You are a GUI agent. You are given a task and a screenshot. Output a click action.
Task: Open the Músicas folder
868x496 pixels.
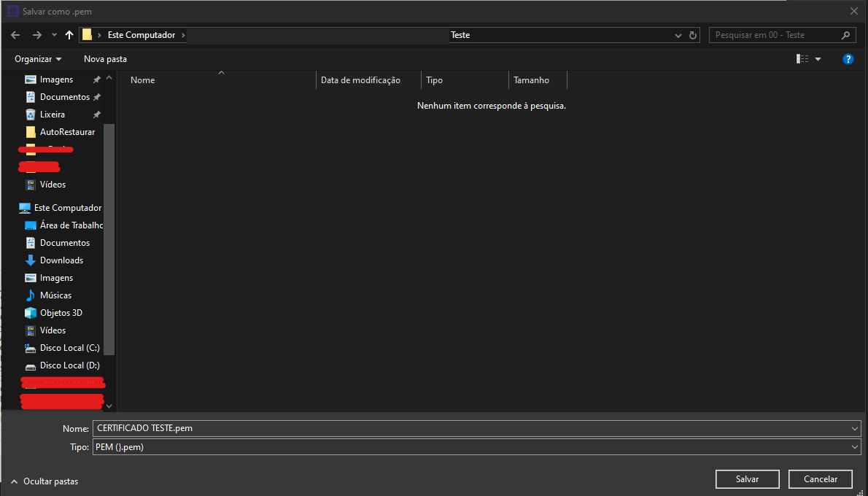pyautogui.click(x=55, y=295)
